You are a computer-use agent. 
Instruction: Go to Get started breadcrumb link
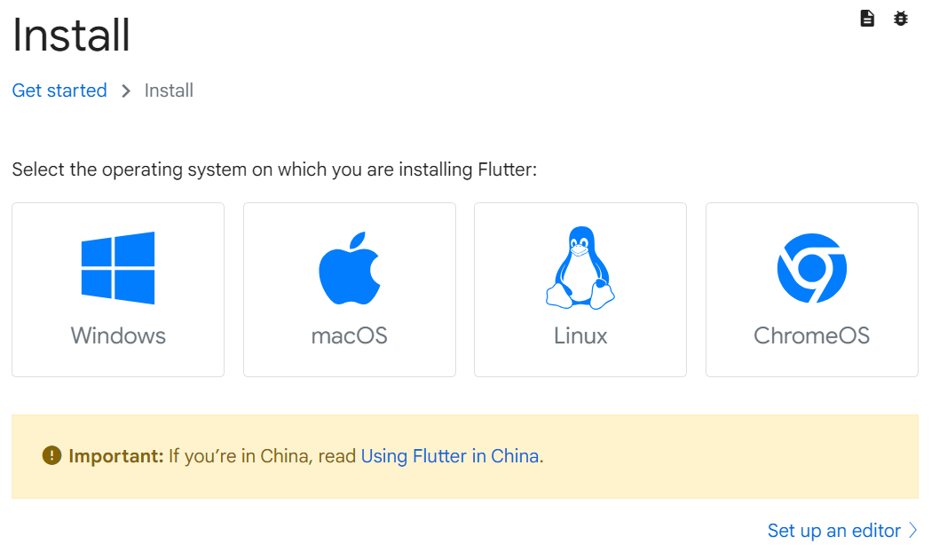click(x=59, y=91)
